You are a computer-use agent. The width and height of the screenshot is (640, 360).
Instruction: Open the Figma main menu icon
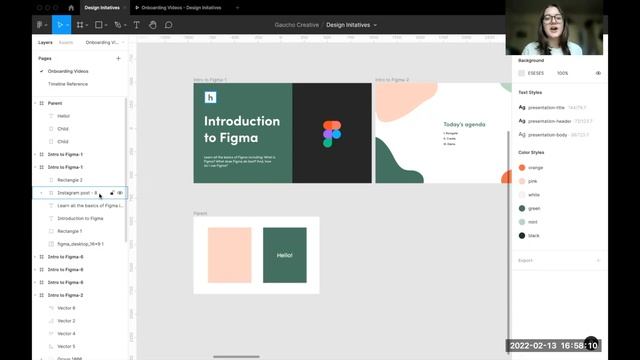point(40,25)
